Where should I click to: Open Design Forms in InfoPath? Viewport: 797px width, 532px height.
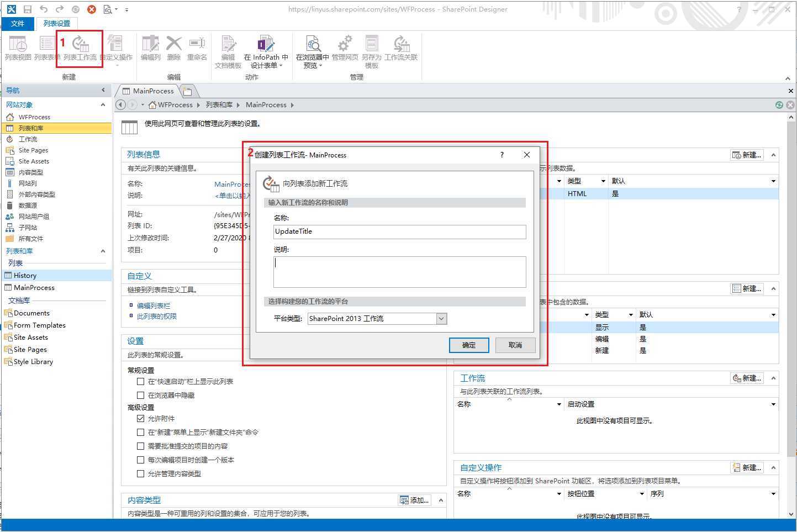point(266,52)
